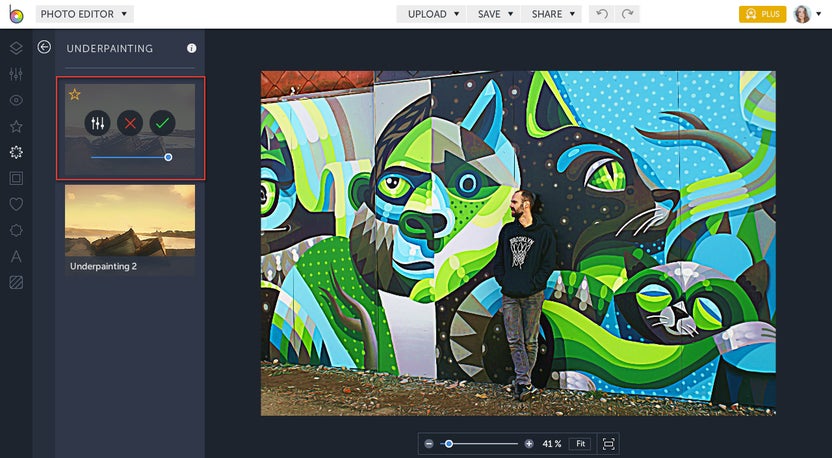
Task: Open the Text tool letter A icon
Action: pos(16,256)
